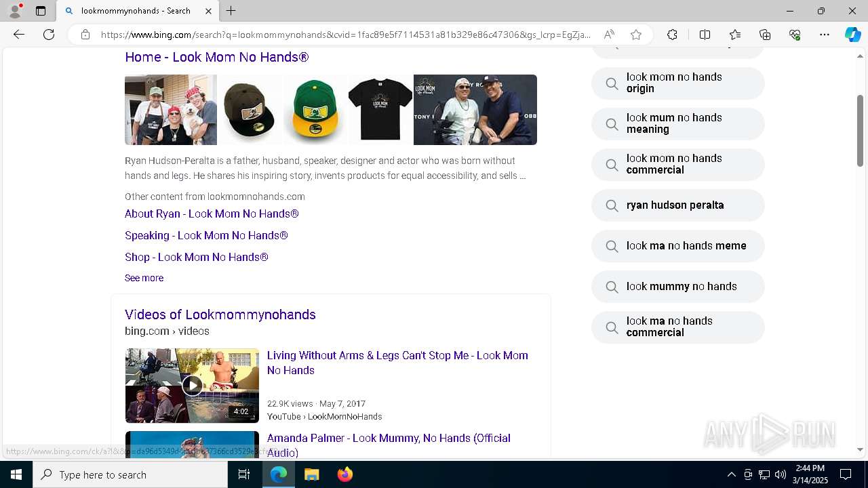
Task: Search related: look mummy no hands
Action: coord(678,287)
